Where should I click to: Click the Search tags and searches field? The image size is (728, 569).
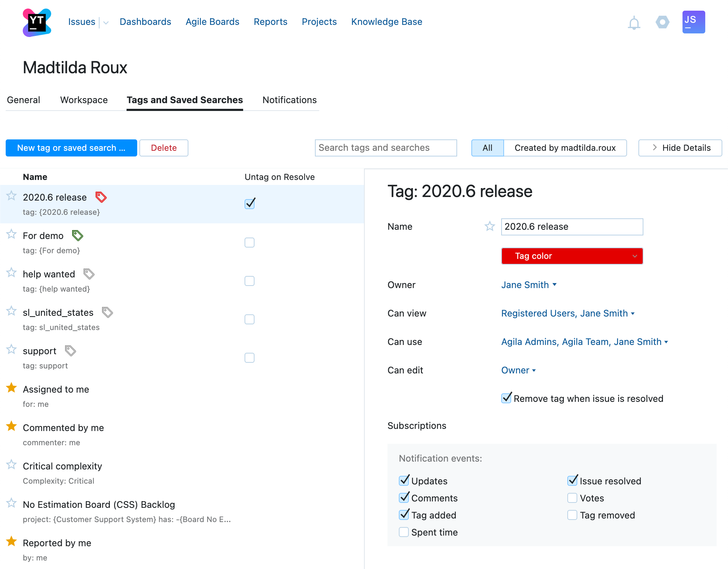point(386,148)
